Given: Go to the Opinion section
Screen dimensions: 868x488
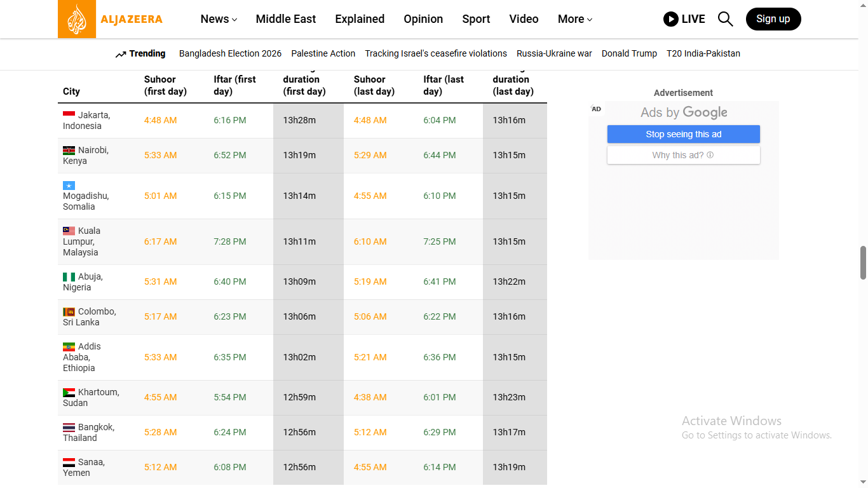Looking at the screenshot, I should [423, 19].
